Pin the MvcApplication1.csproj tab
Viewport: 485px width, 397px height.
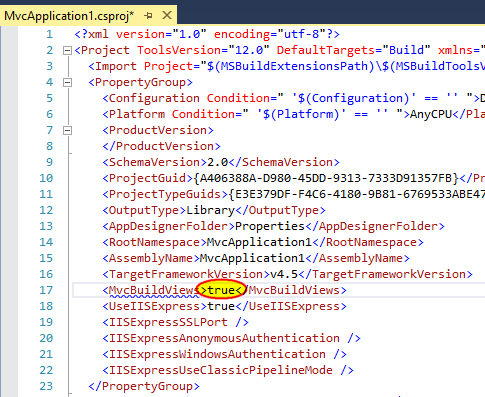148,15
